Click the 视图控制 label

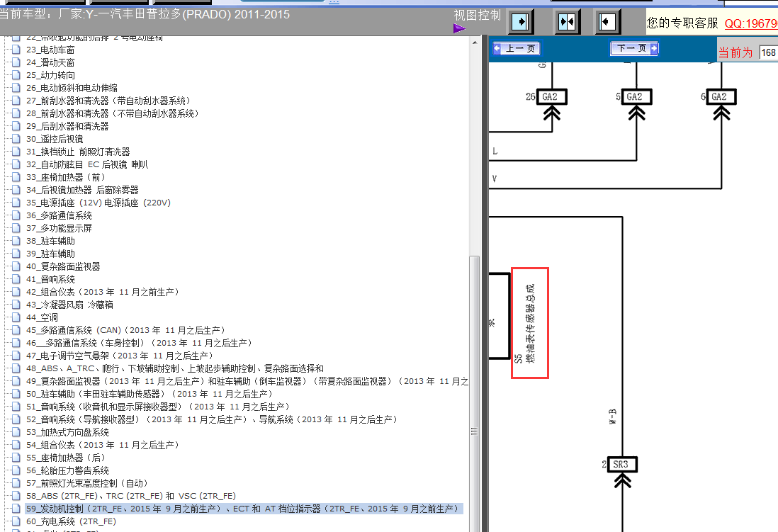point(477,16)
